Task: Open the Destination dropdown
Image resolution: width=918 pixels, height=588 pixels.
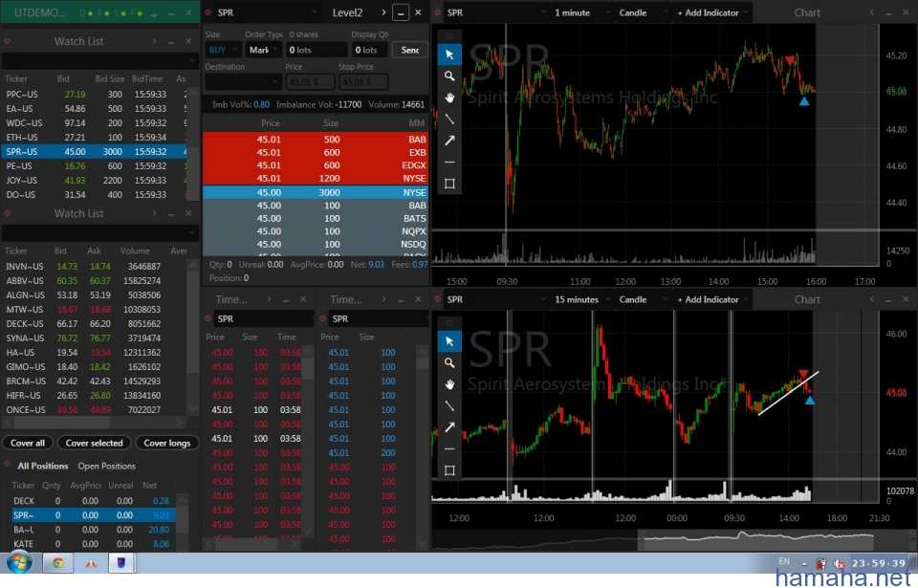Action: [x=244, y=81]
